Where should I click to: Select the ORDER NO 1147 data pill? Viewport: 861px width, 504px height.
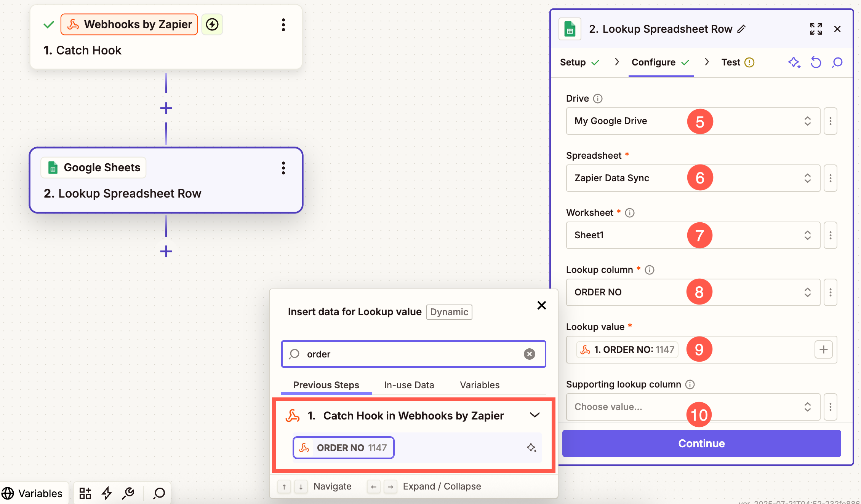pyautogui.click(x=343, y=448)
